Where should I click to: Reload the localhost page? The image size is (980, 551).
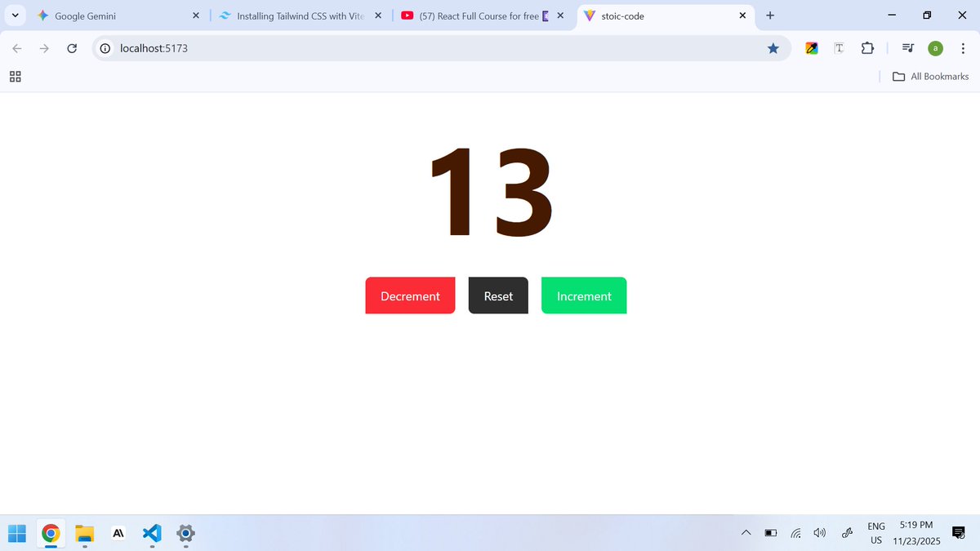coord(72,48)
